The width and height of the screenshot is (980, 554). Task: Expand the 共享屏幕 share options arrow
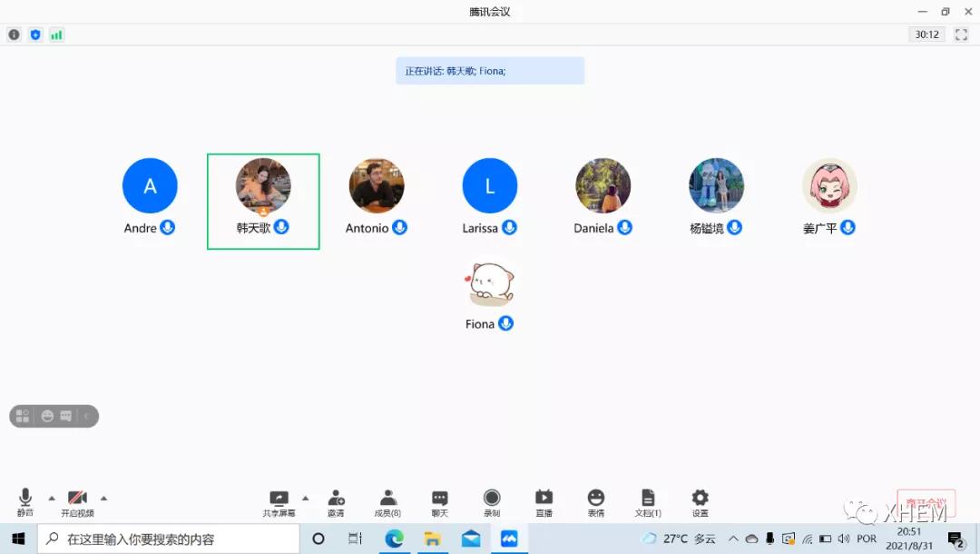[x=305, y=498]
